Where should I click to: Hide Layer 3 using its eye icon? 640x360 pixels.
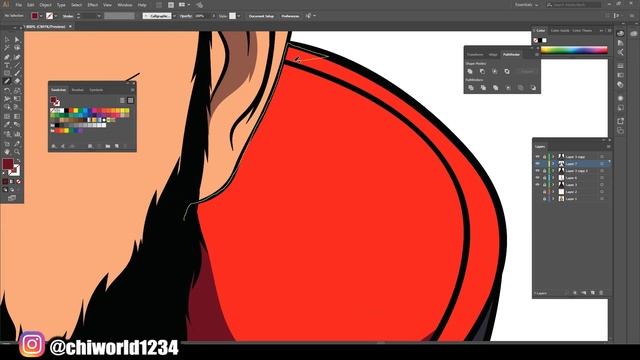pos(538,184)
